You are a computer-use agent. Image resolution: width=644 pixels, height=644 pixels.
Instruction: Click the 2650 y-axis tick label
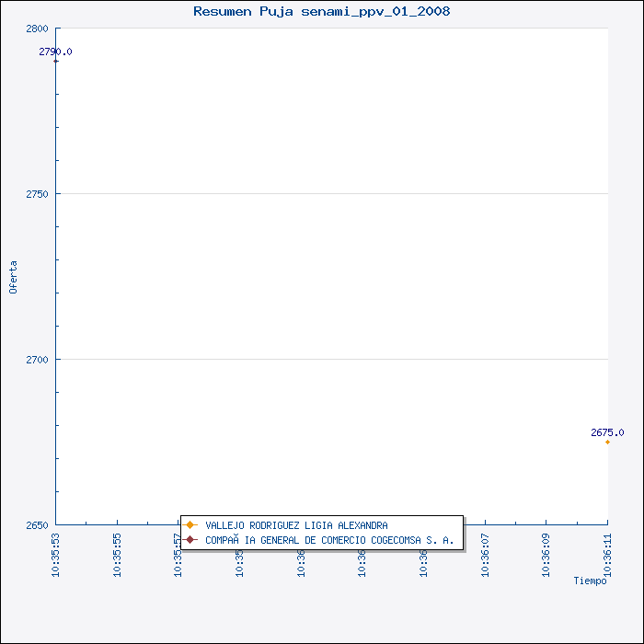tap(37, 525)
